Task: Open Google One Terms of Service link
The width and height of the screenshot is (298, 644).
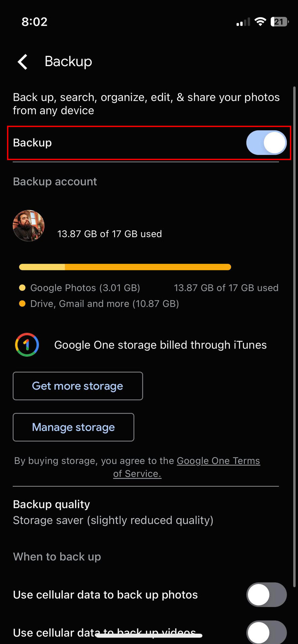Action: [x=218, y=461]
